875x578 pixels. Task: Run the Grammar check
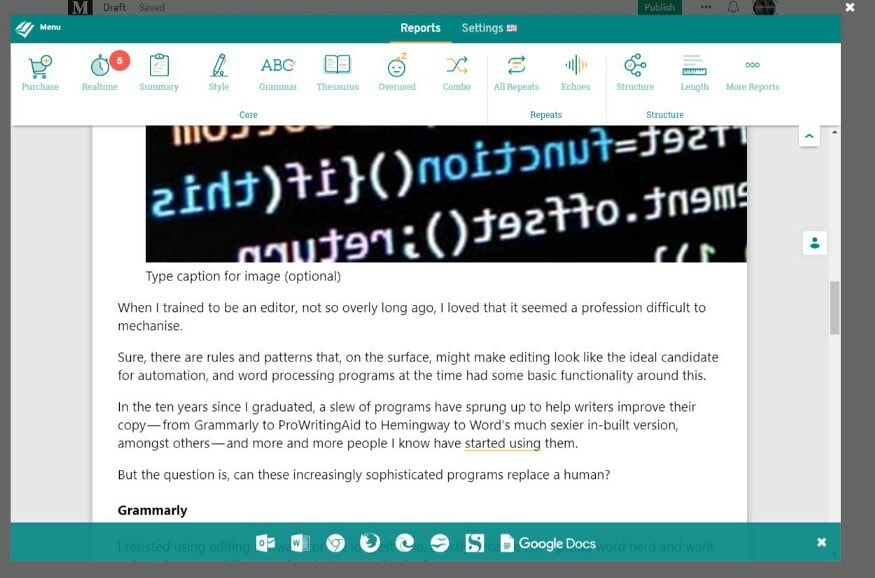278,73
